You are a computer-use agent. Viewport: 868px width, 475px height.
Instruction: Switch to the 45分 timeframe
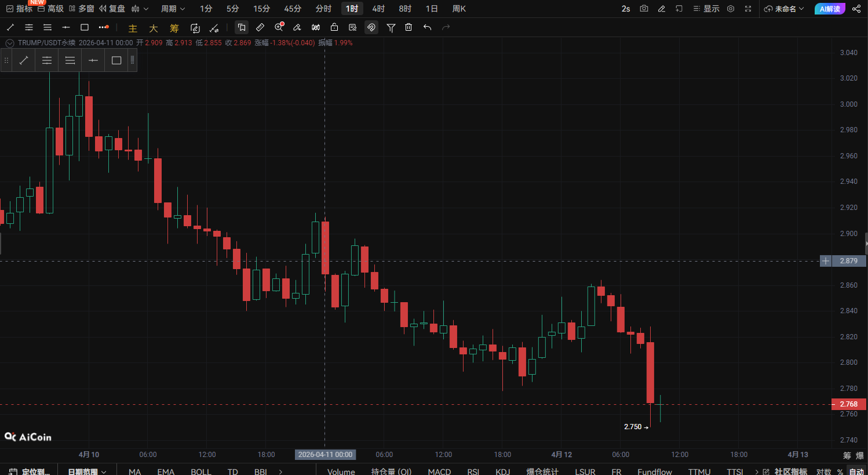click(293, 9)
